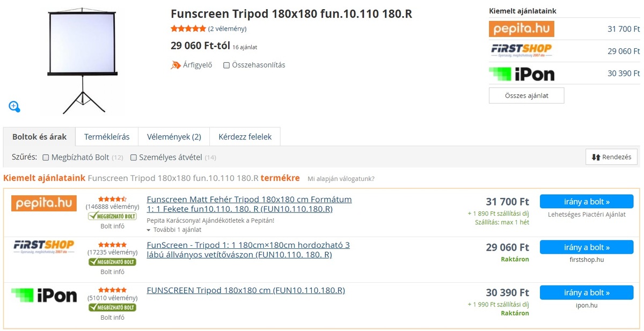Click the Összes ajánlat button
The width and height of the screenshot is (644, 331).
pyautogui.click(x=526, y=95)
